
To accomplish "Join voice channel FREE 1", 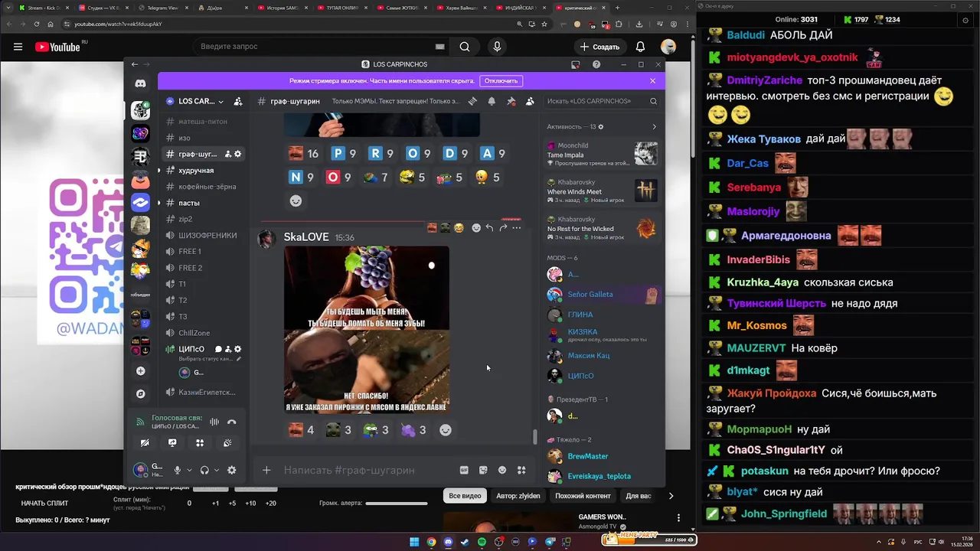I will pyautogui.click(x=201, y=251).
